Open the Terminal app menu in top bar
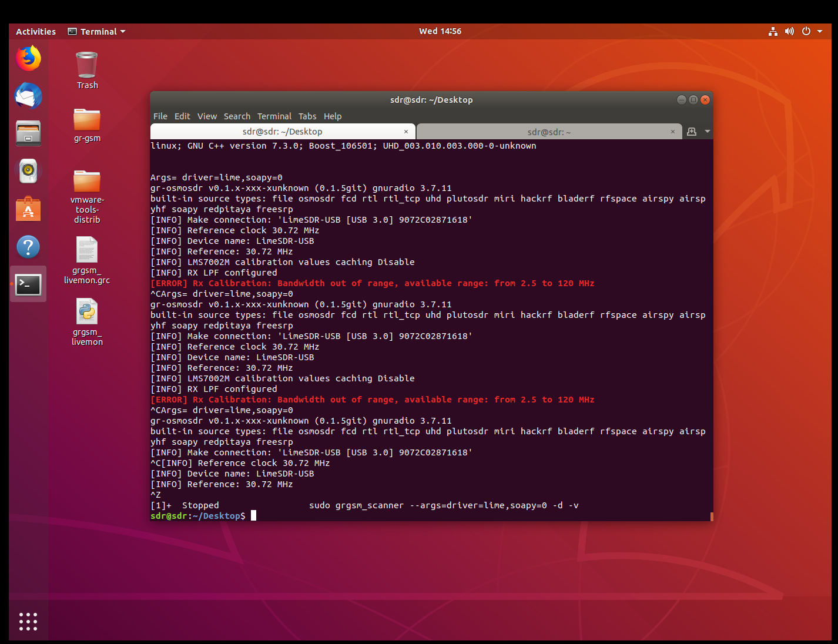This screenshot has width=838, height=644. (x=97, y=32)
